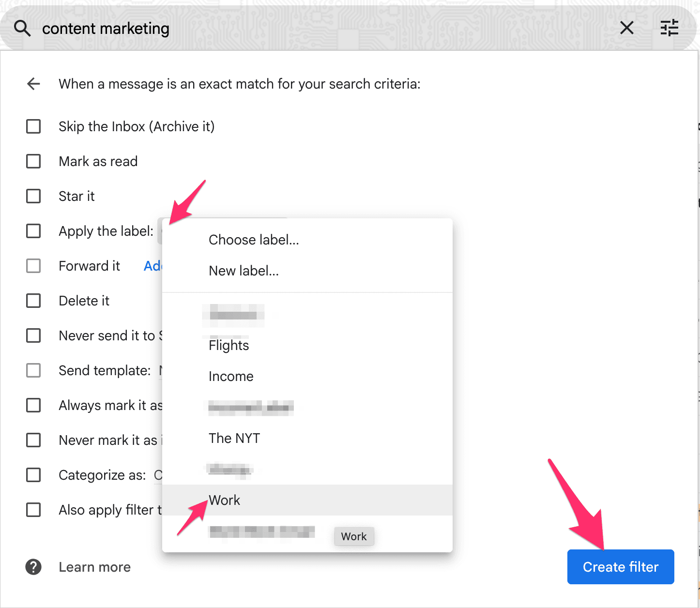Click the search magnifying glass icon
The height and width of the screenshot is (608, 700).
click(x=22, y=28)
